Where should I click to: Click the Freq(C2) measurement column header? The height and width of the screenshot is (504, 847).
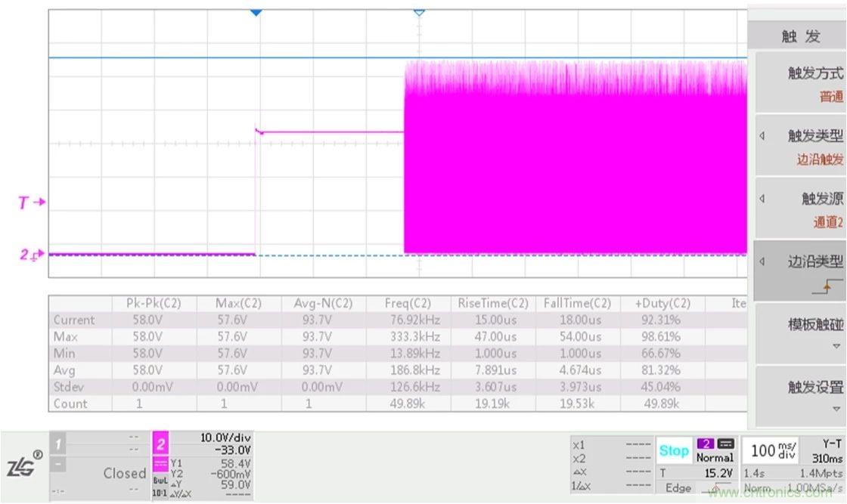click(x=408, y=303)
